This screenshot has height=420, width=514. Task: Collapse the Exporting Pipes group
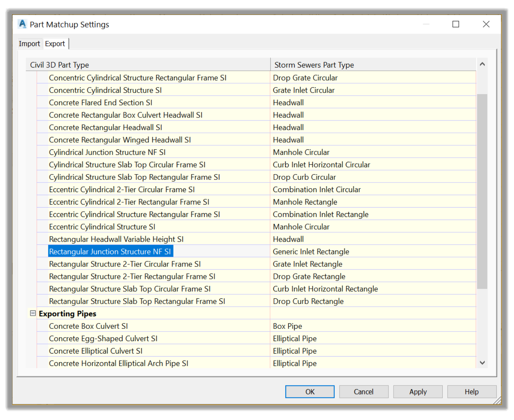[x=33, y=313]
